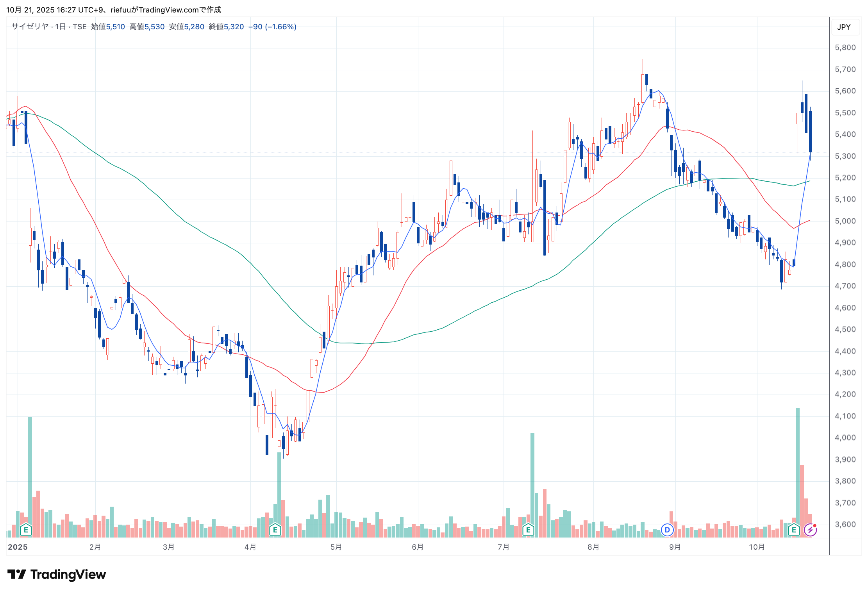This screenshot has width=868, height=593.
Task: Click the purple lightning bolt icon
Action: click(x=810, y=530)
